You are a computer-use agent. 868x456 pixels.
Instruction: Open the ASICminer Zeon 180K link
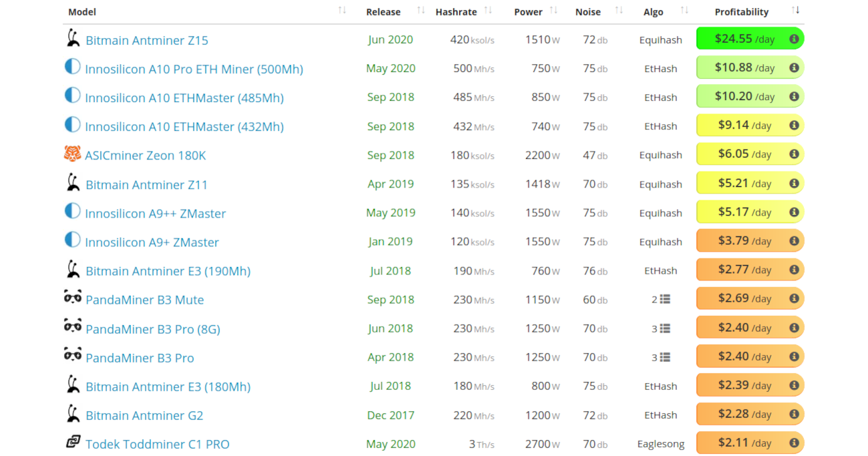tap(146, 156)
